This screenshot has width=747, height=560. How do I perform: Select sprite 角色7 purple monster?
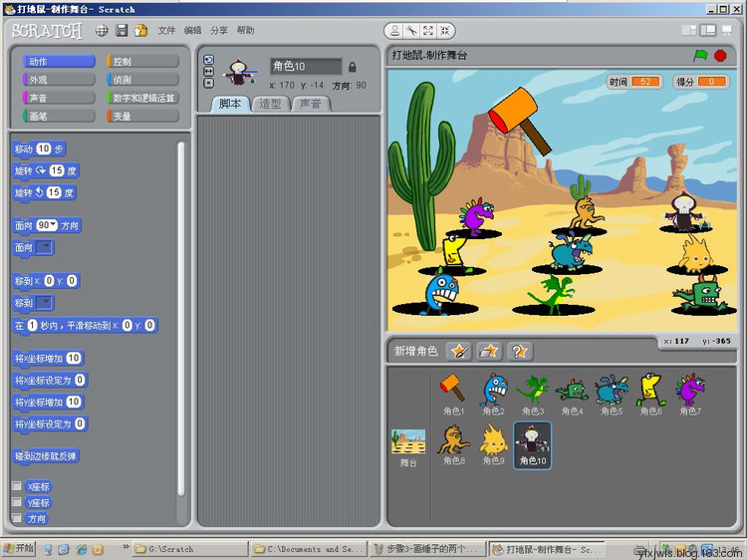pos(690,395)
